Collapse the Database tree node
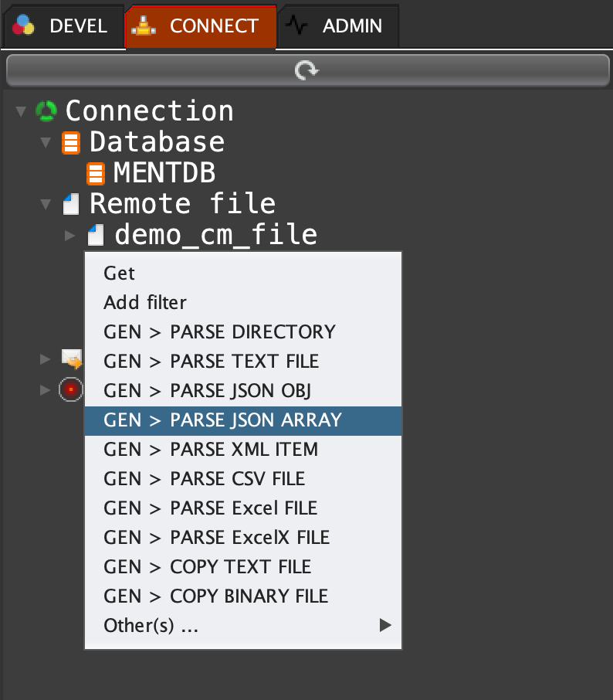This screenshot has height=700, width=613. pyautogui.click(x=46, y=143)
